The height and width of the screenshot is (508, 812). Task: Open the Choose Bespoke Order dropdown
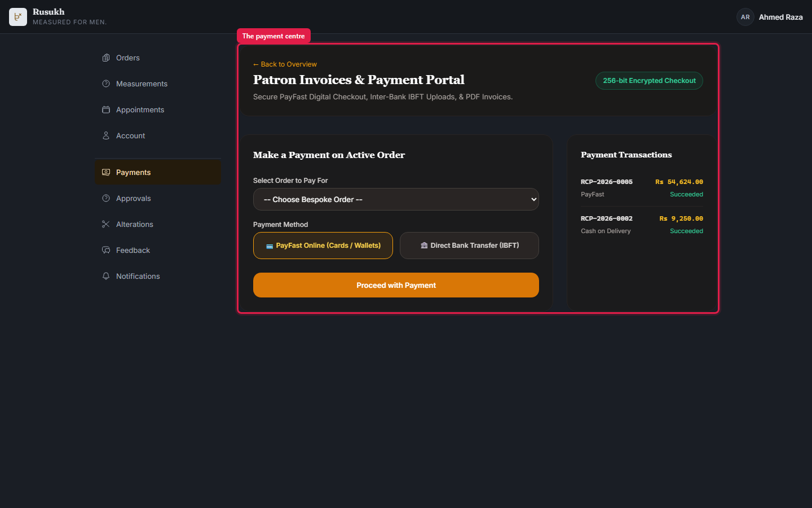pyautogui.click(x=396, y=199)
